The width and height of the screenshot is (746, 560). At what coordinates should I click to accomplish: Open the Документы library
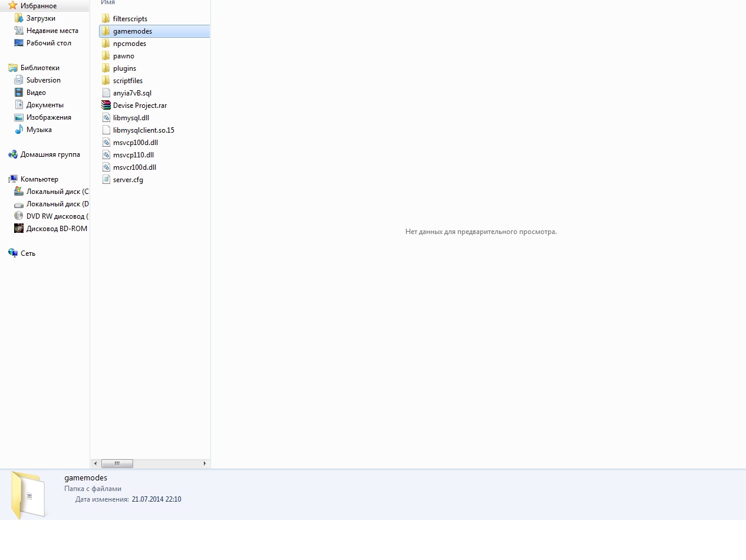point(45,104)
